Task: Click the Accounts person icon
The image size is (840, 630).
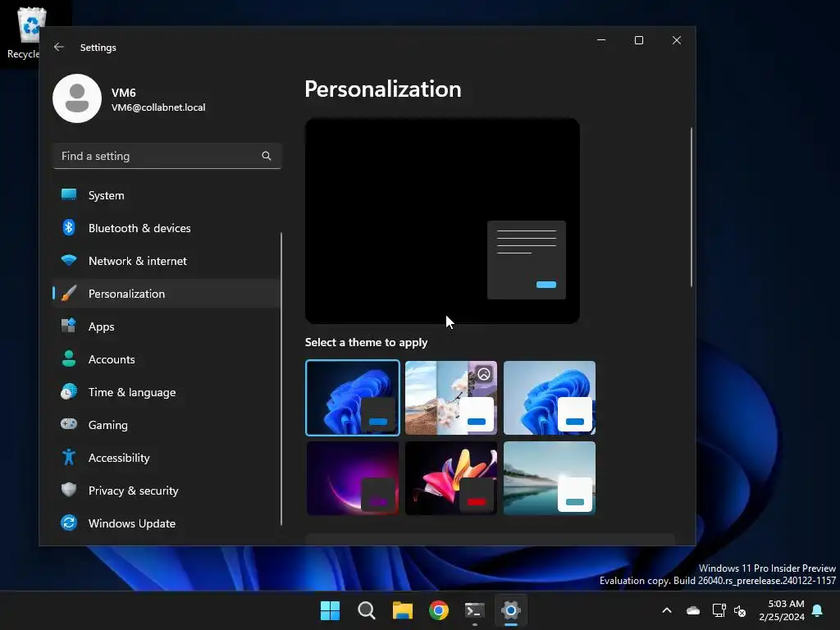Action: (x=69, y=358)
